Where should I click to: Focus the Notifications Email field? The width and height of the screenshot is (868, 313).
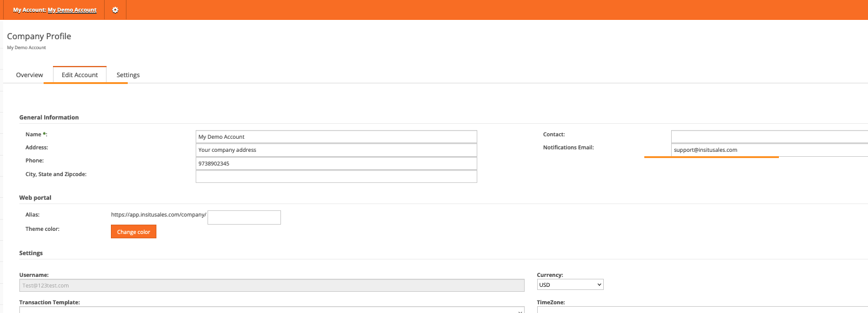pos(769,150)
